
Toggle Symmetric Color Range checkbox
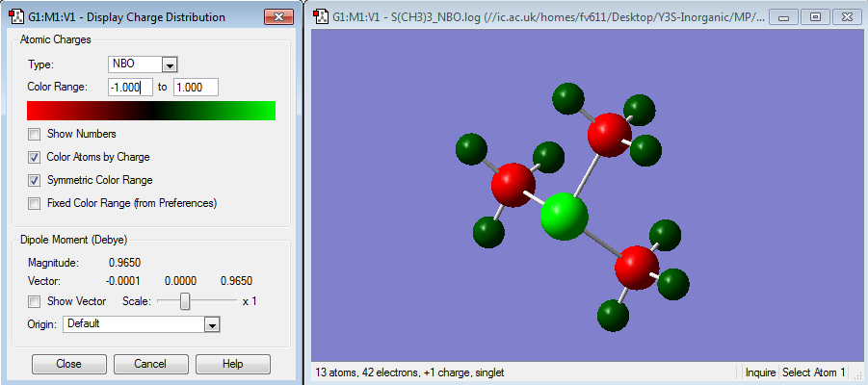coord(35,180)
